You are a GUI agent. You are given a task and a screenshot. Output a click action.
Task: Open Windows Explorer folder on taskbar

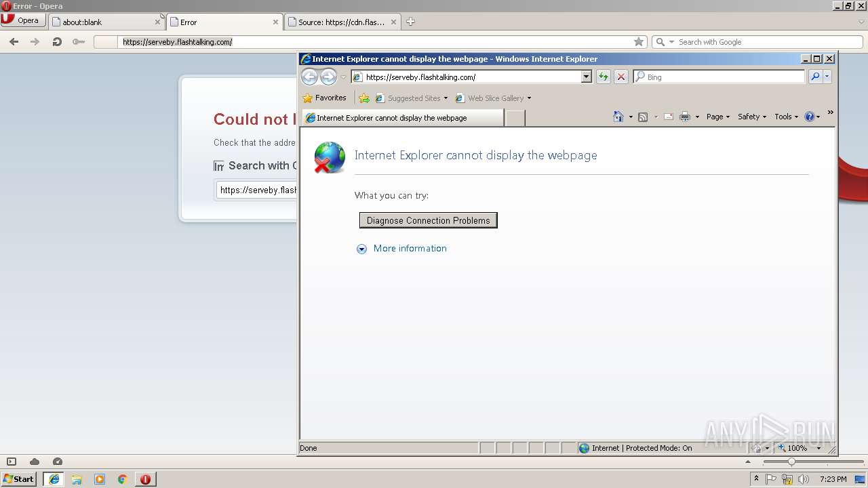77,479
